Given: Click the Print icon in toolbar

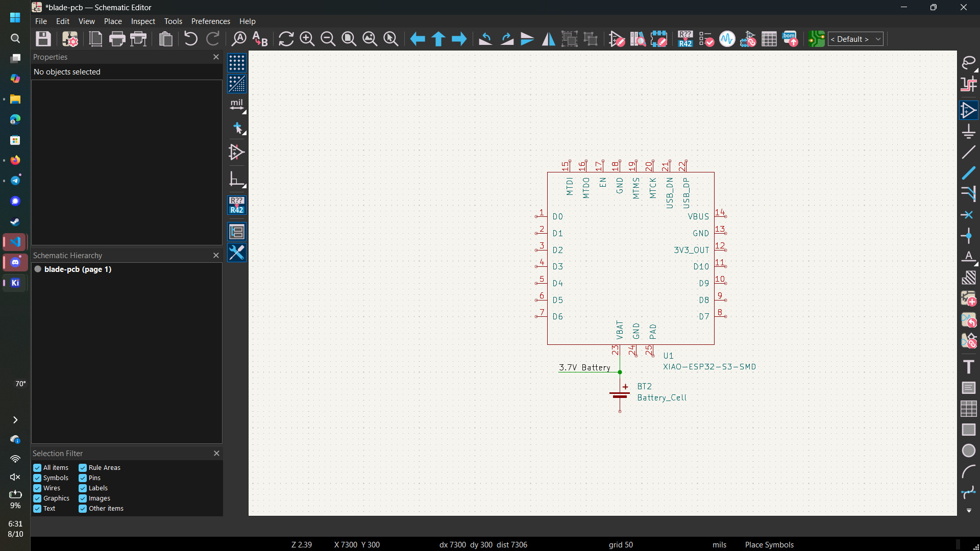Looking at the screenshot, I should (117, 39).
